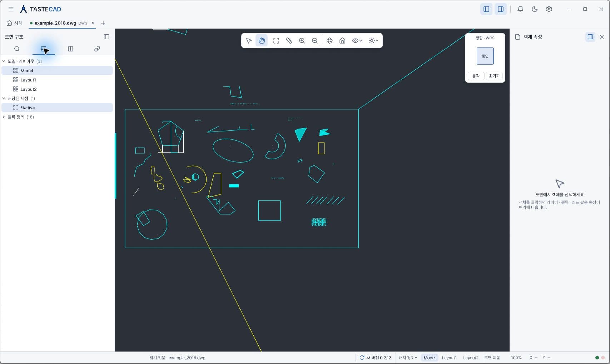Open the link tab in sidebar

[97, 49]
